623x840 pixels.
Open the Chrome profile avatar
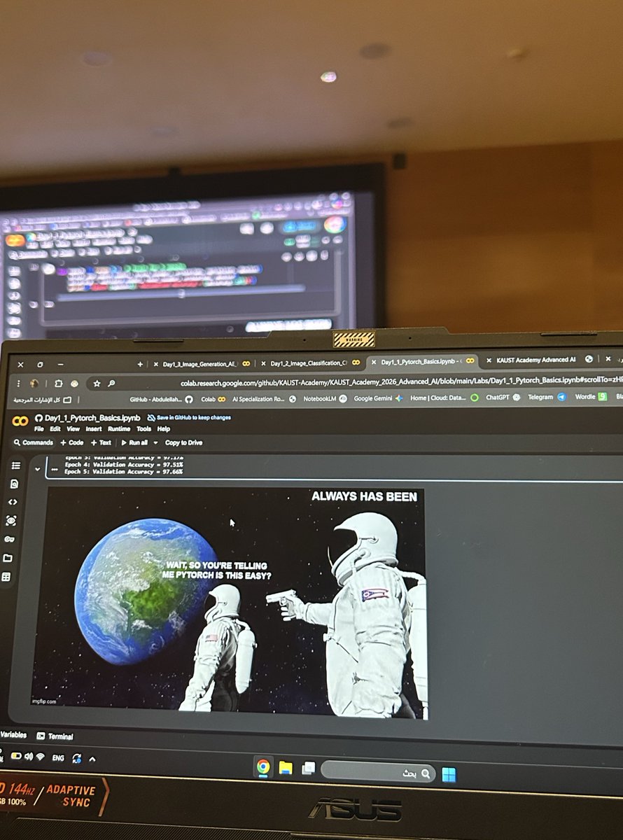point(34,384)
